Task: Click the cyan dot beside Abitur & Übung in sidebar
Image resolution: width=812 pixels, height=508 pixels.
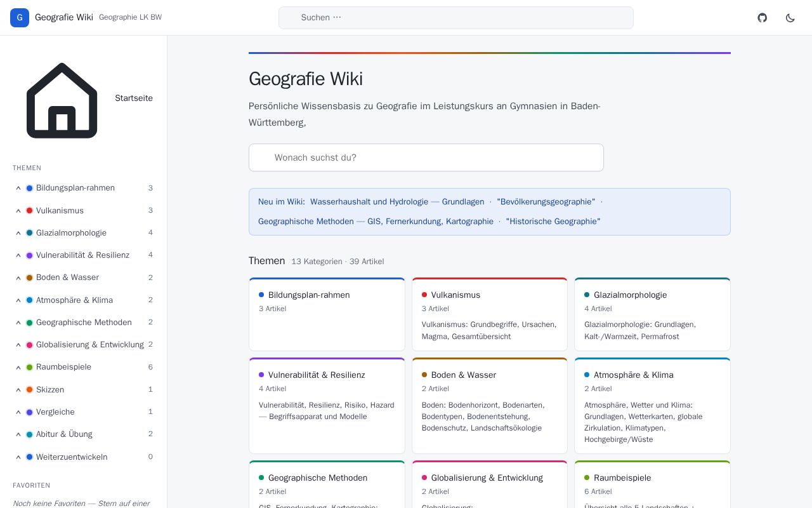Action: pos(29,434)
